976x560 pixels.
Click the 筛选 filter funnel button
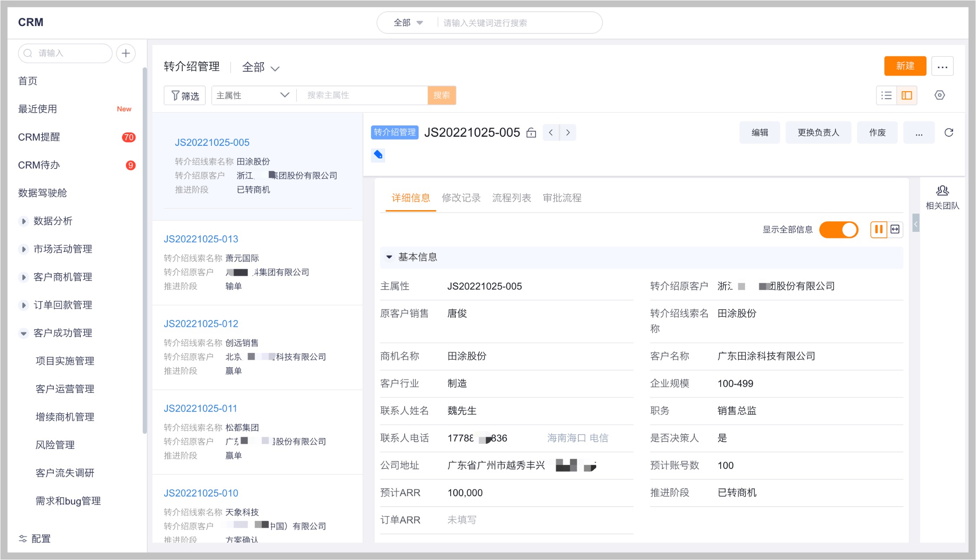pos(185,96)
